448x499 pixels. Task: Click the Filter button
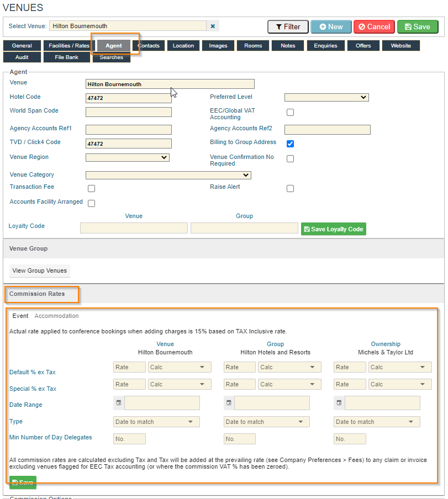pyautogui.click(x=288, y=26)
